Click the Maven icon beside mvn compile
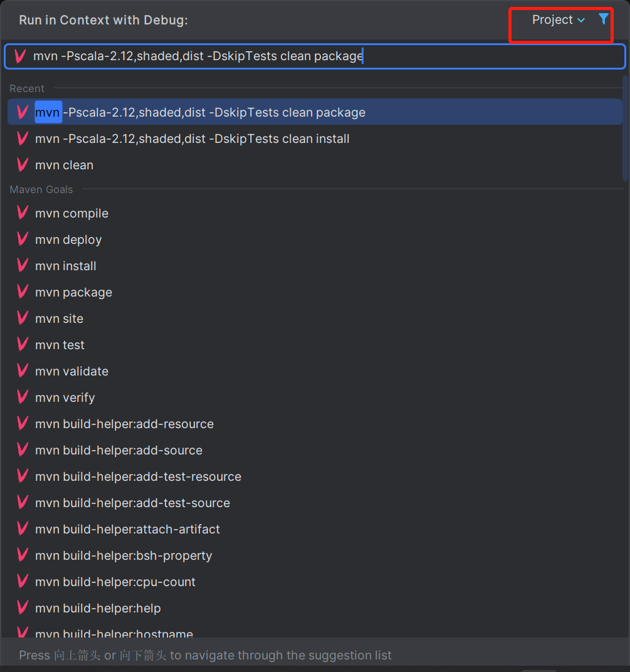The height and width of the screenshot is (672, 630). pyautogui.click(x=23, y=213)
